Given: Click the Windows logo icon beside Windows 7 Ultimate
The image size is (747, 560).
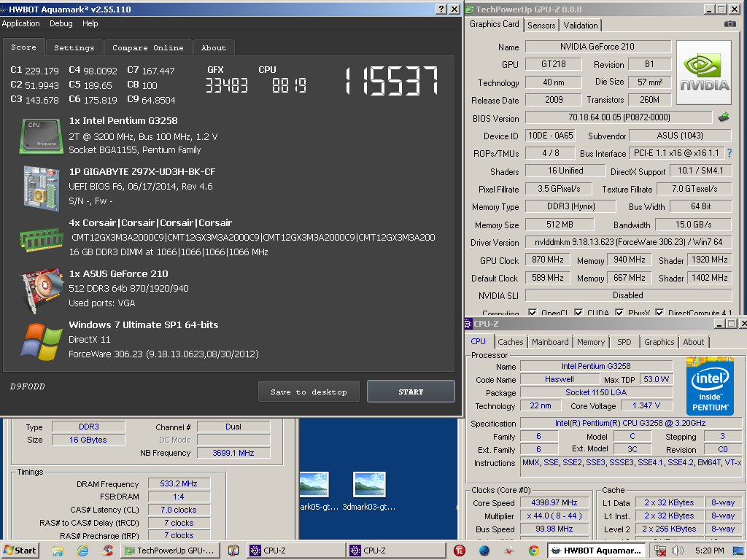Looking at the screenshot, I should click(x=41, y=341).
